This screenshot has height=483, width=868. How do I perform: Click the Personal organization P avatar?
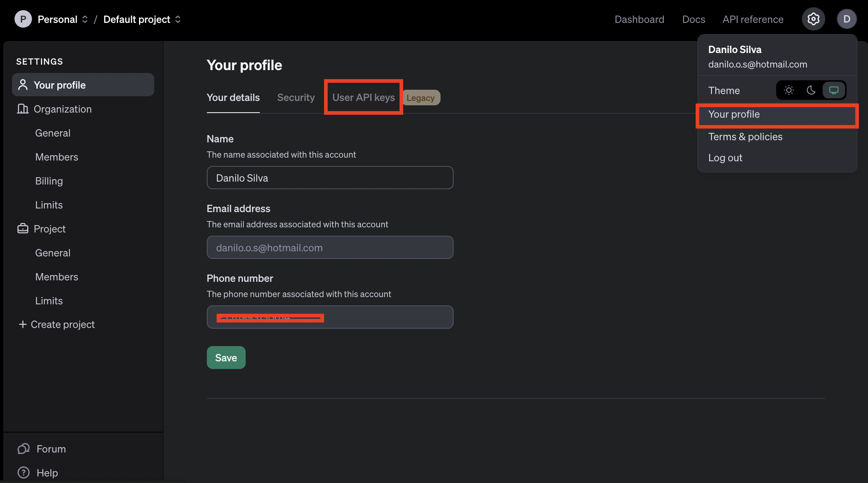(23, 19)
